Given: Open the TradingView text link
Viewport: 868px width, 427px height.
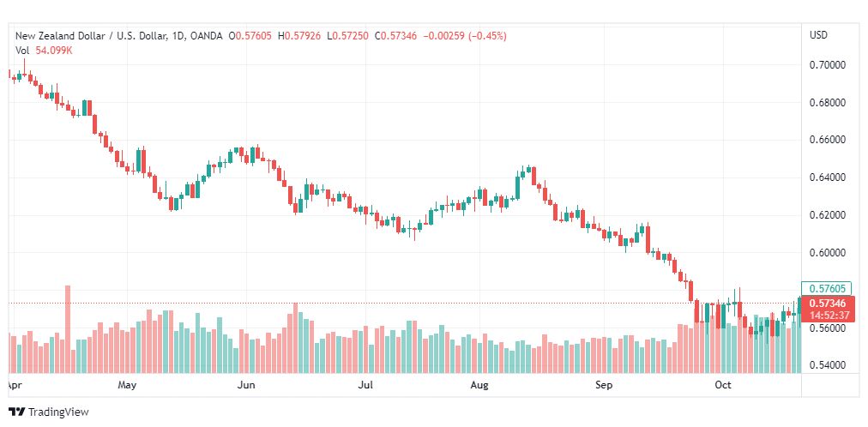Looking at the screenshot, I should (58, 412).
